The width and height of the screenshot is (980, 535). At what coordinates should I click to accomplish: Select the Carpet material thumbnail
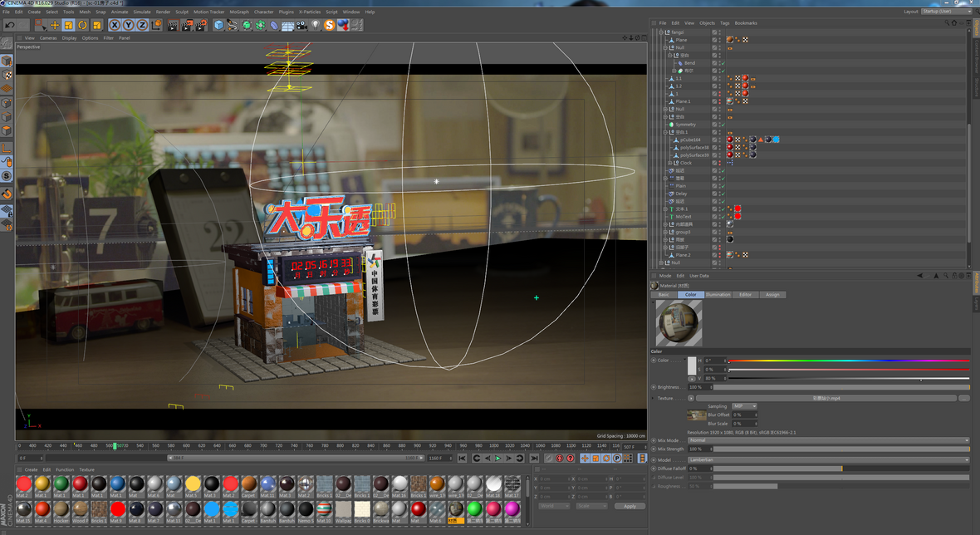point(249,484)
